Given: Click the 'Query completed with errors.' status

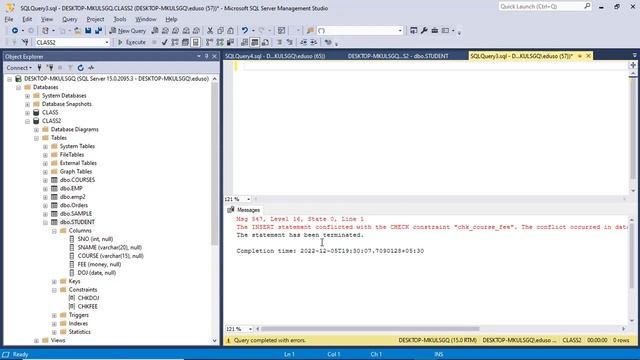Looking at the screenshot, I should [270, 340].
